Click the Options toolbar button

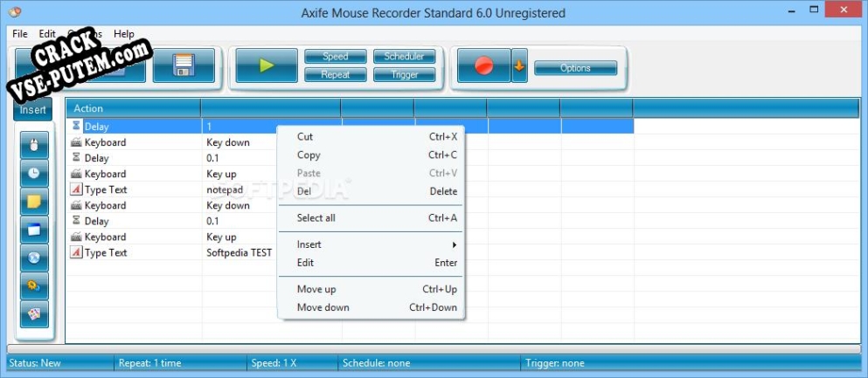pos(575,68)
